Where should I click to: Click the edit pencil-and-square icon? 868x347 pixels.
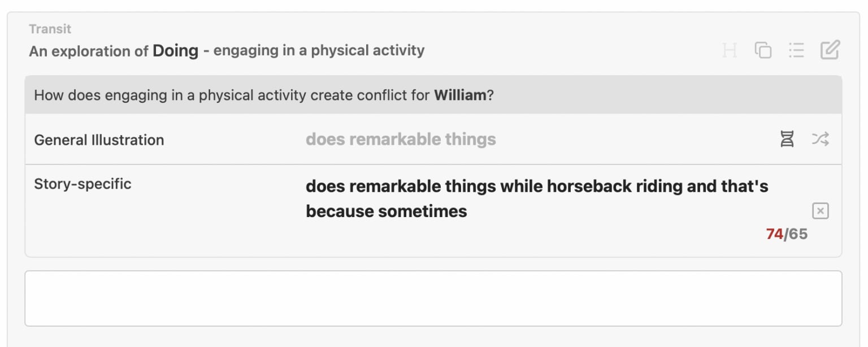pyautogui.click(x=830, y=50)
